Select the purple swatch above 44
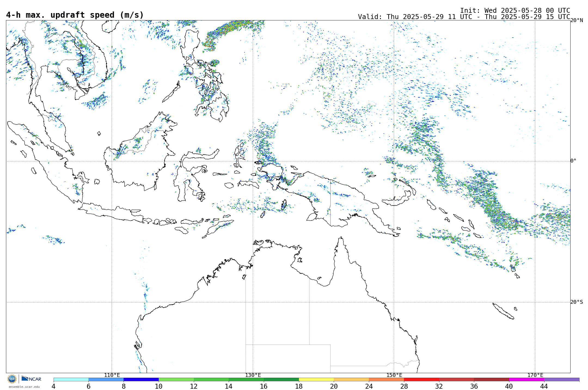The image size is (588, 390). coord(562,379)
